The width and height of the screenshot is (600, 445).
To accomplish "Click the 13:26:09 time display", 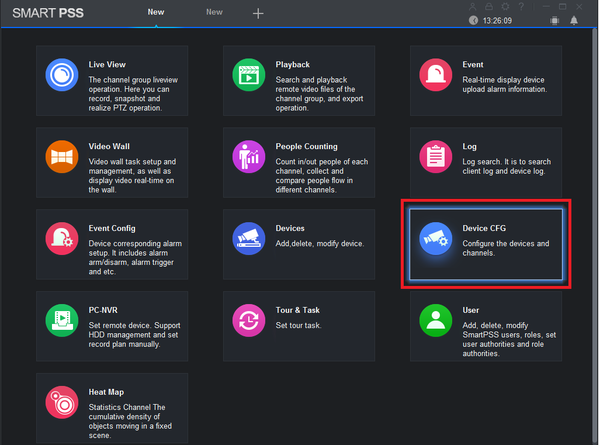I will pyautogui.click(x=497, y=21).
